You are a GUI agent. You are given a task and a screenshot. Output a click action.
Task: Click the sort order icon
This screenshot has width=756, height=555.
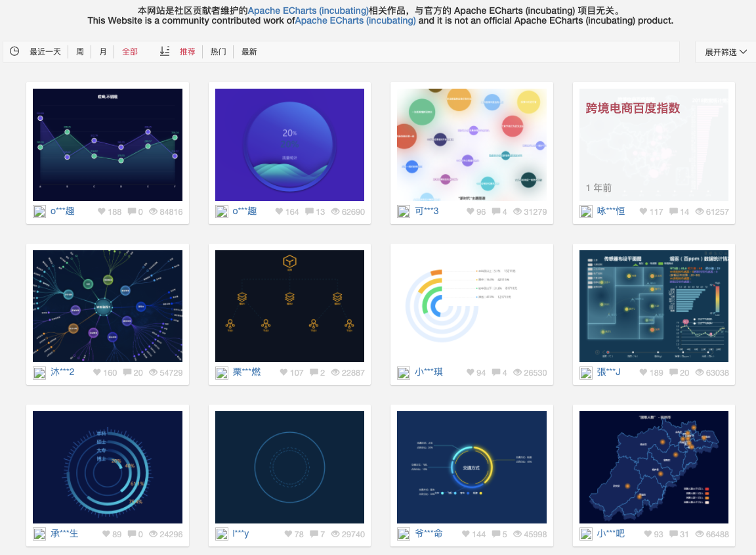tap(165, 51)
